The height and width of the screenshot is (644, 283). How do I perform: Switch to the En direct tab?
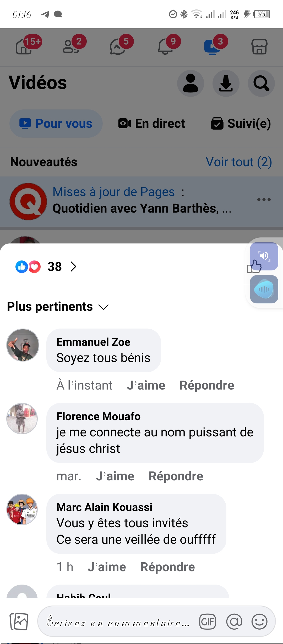point(152,124)
